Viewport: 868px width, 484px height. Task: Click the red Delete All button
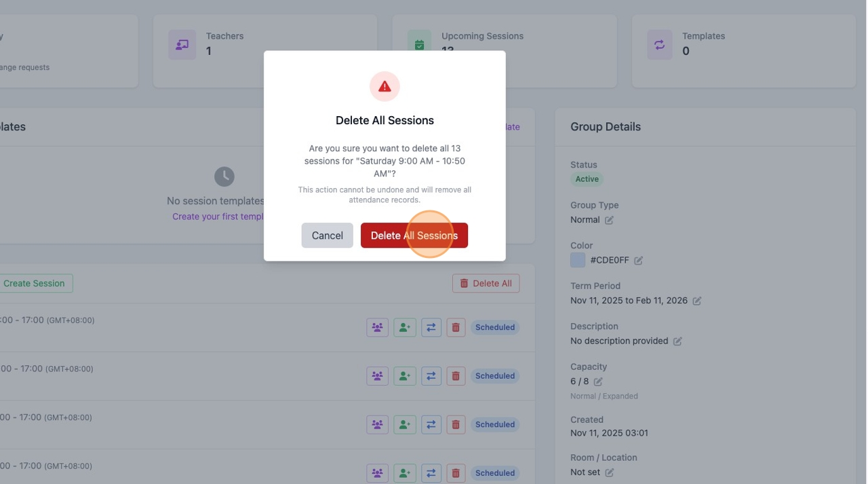point(486,283)
